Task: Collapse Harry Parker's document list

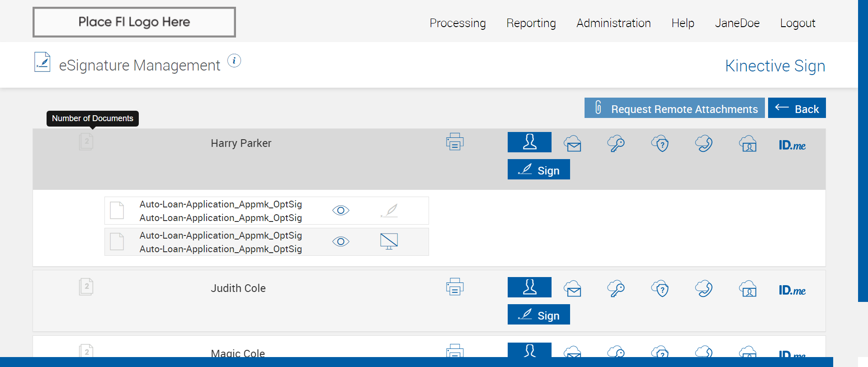Action: 86,142
